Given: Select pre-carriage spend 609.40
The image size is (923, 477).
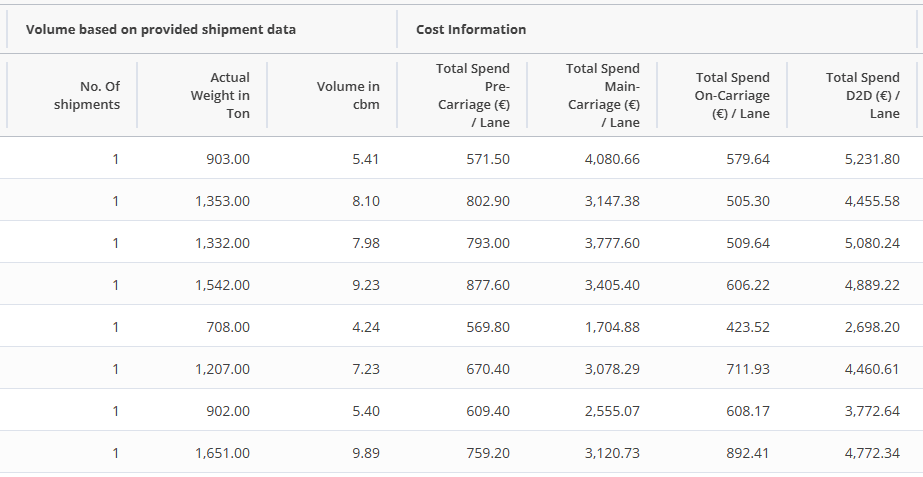Looking at the screenshot, I should tap(488, 411).
